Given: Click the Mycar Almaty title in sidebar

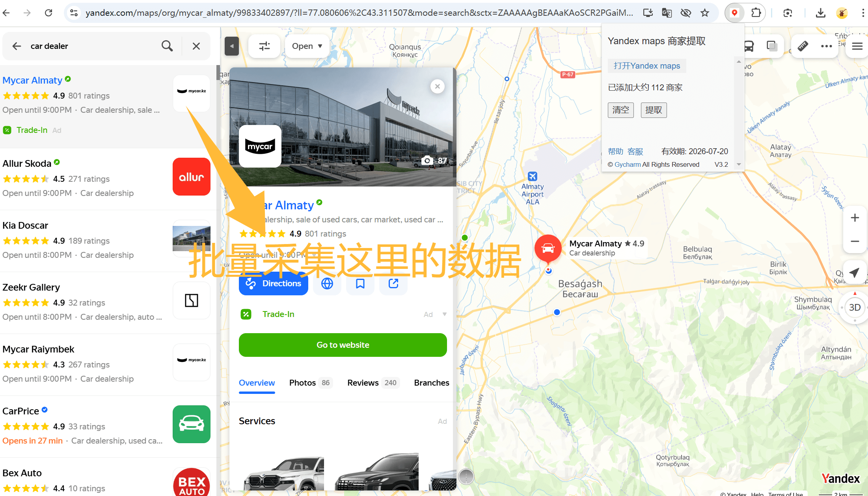Looking at the screenshot, I should point(32,80).
